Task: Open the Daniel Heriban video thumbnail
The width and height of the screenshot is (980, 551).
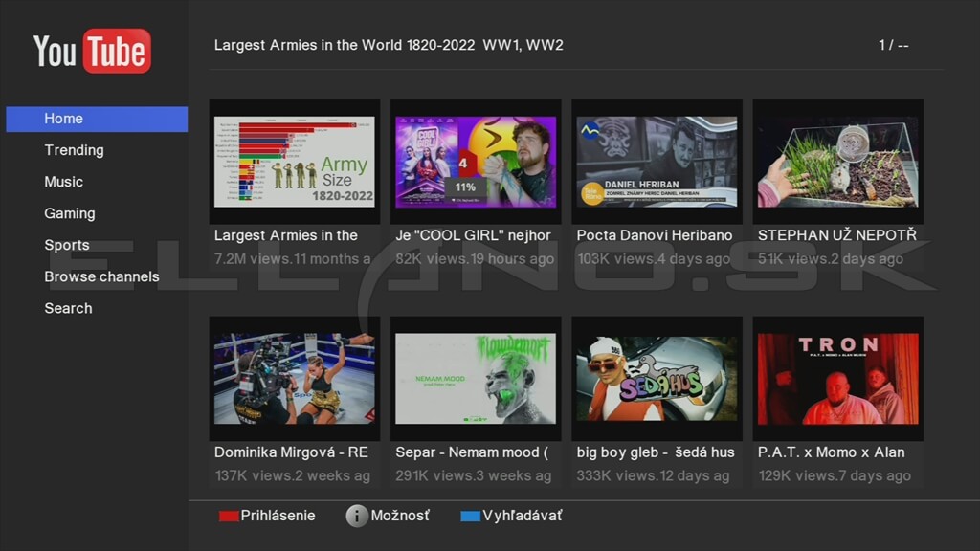Action: pos(657,162)
